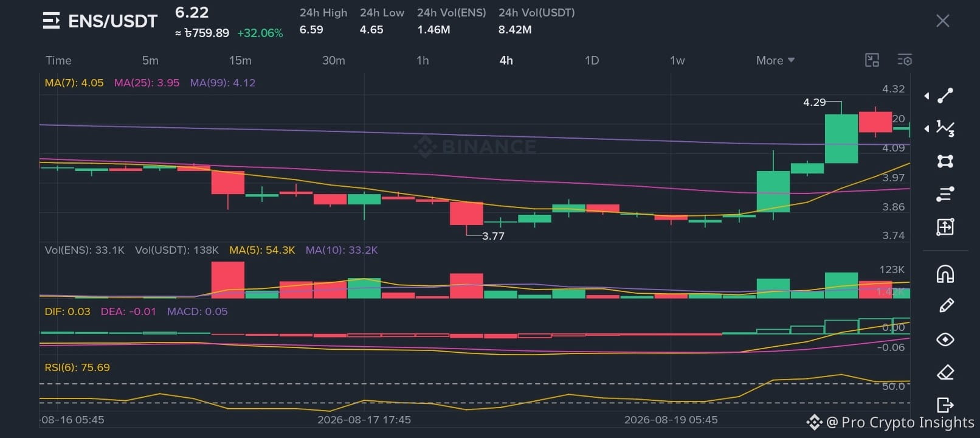Click the DEA: -0.01 label
Image resolution: width=980 pixels, height=438 pixels.
(128, 311)
